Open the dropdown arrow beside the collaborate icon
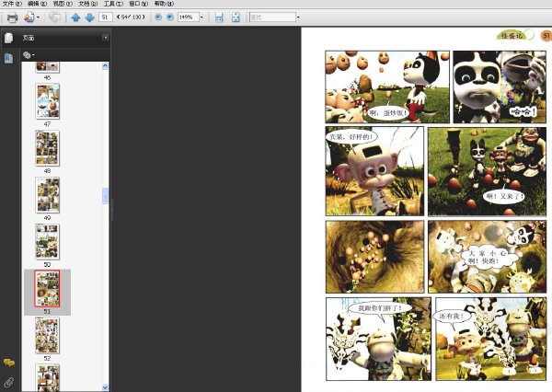Viewport: 552px width, 392px height. click(38, 17)
